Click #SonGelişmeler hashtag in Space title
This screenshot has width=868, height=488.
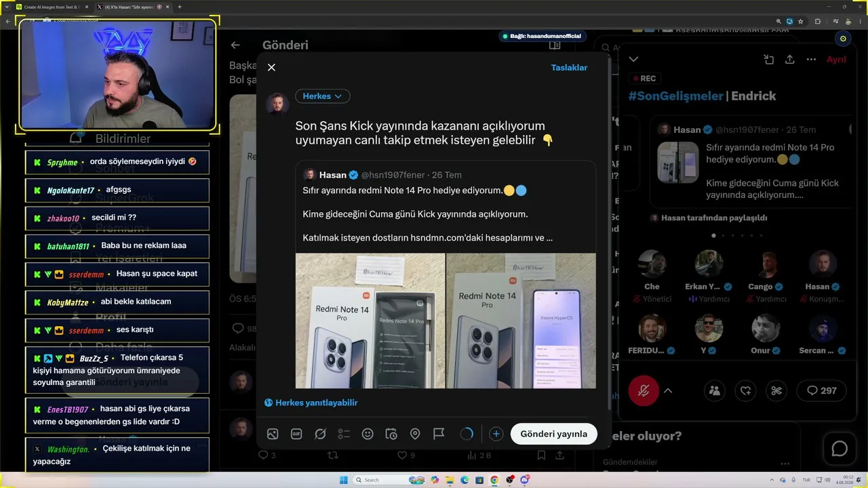[x=675, y=96]
